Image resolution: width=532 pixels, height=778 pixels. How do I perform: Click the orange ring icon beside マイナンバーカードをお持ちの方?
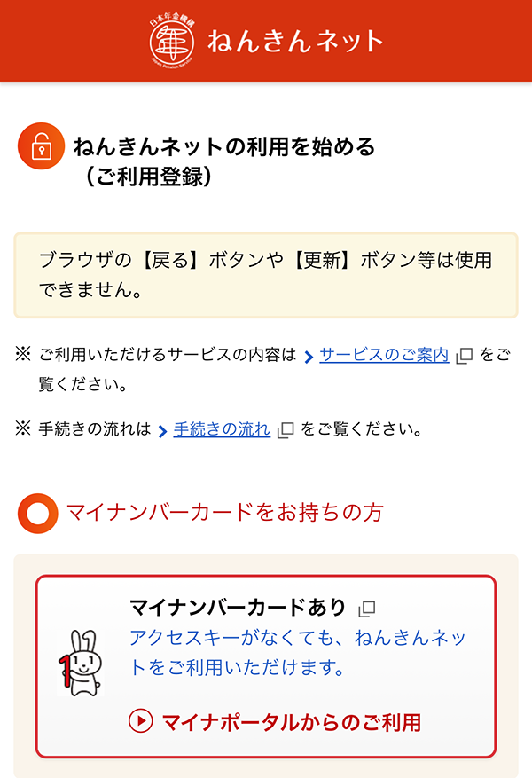click(38, 514)
